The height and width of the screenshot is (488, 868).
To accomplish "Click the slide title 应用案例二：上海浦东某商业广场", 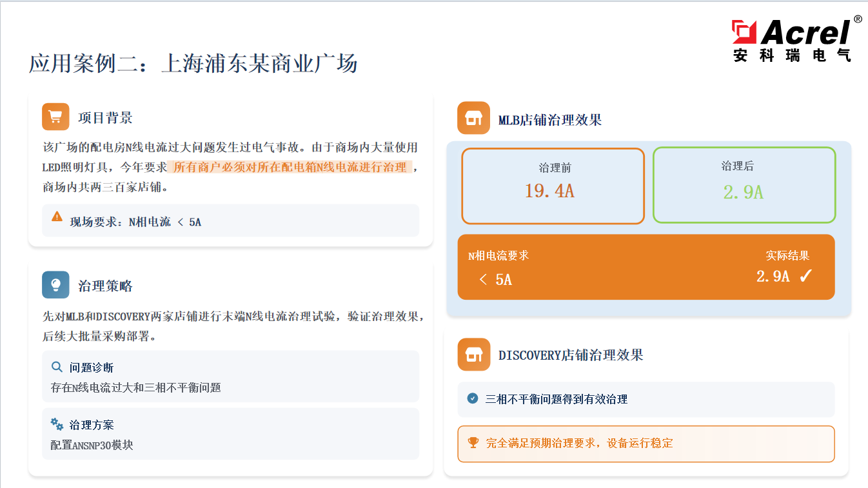I will [x=193, y=64].
